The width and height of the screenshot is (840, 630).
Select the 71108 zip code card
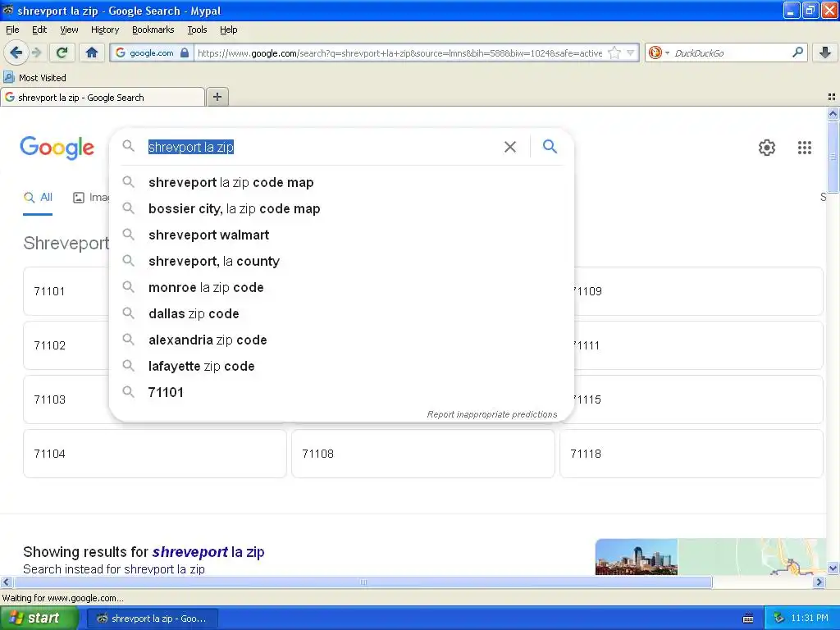point(423,454)
